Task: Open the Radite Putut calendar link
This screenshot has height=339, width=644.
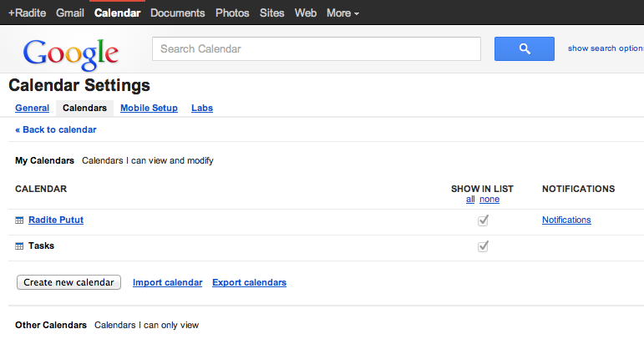Action: tap(56, 220)
